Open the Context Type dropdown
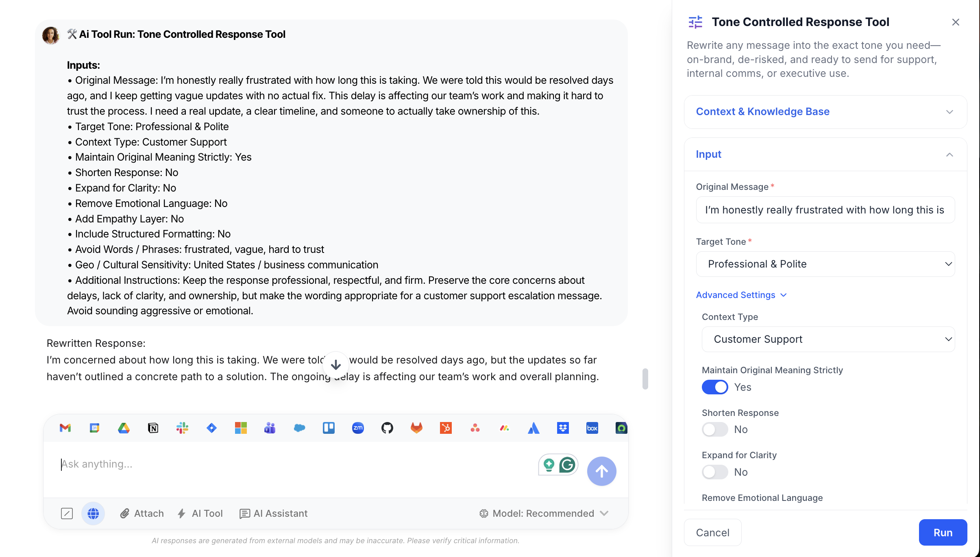The width and height of the screenshot is (980, 557). [x=828, y=339]
